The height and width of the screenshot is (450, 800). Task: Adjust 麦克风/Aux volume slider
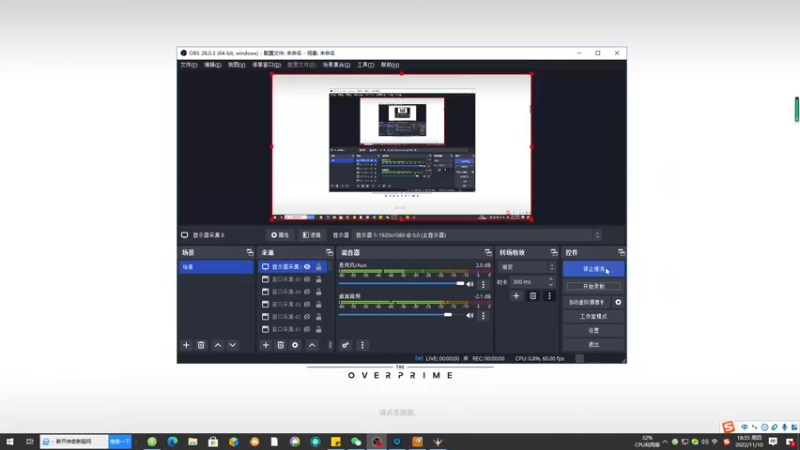click(402, 284)
